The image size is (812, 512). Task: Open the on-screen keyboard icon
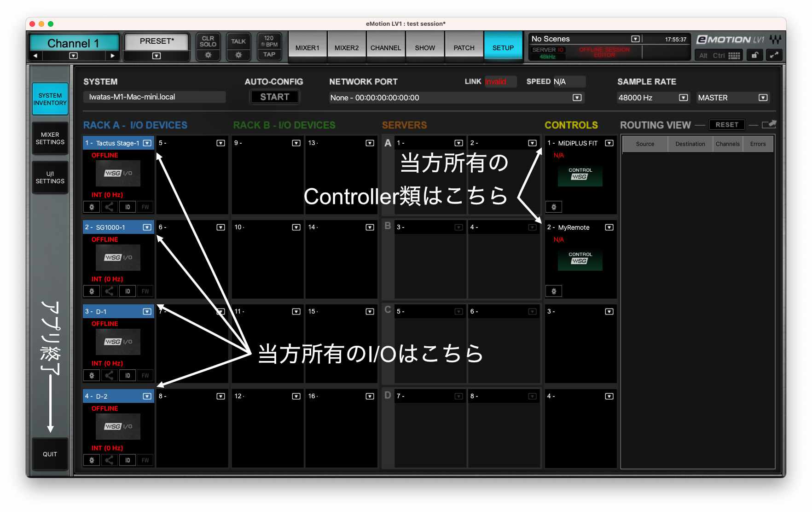[734, 56]
